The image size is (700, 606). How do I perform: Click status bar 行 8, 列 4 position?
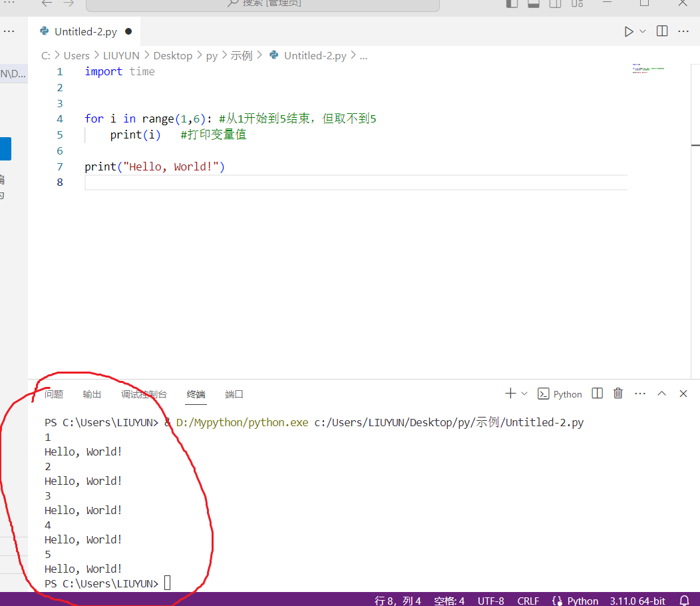click(x=398, y=601)
